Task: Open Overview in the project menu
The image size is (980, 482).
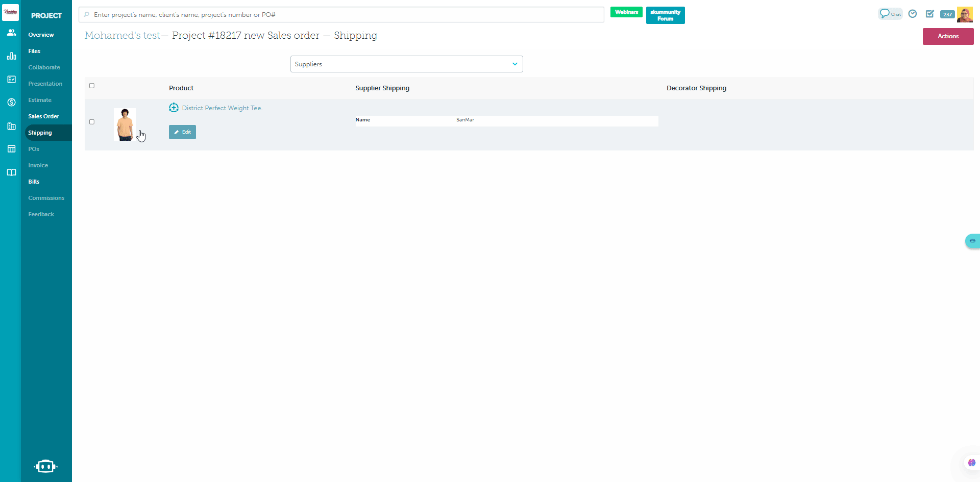Action: [41, 35]
